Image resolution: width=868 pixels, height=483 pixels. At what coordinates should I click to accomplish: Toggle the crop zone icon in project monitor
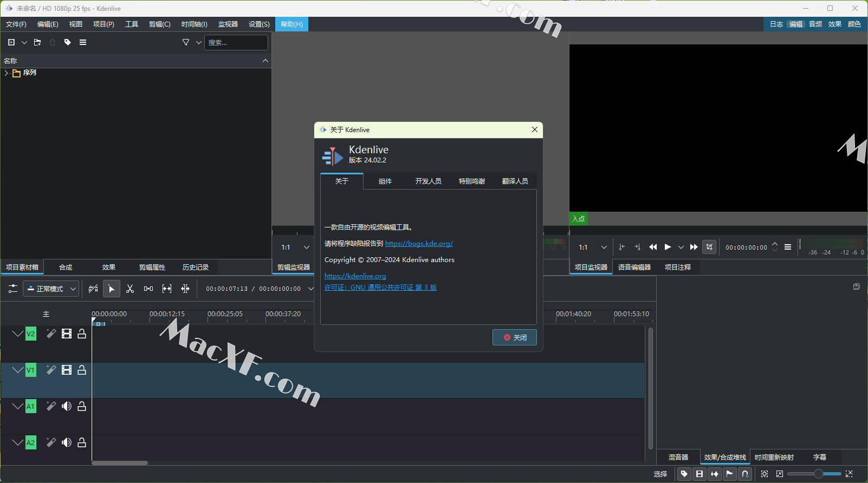point(709,247)
